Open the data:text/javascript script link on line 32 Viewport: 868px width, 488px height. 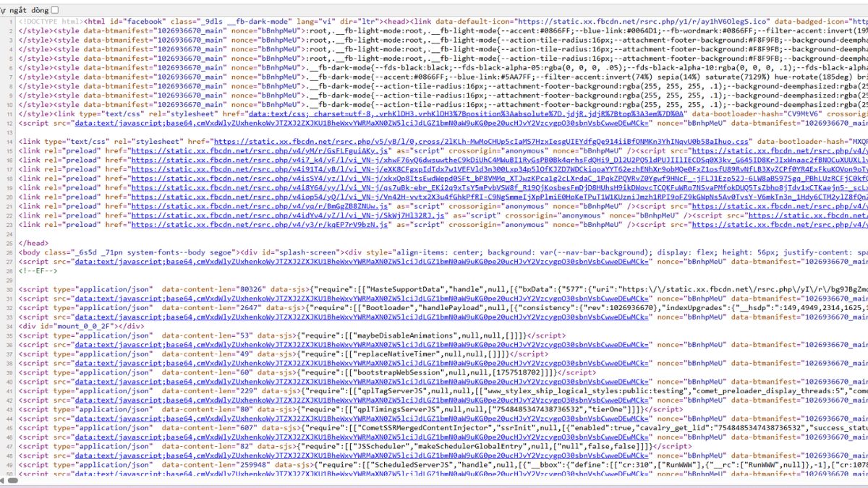[x=362, y=298]
